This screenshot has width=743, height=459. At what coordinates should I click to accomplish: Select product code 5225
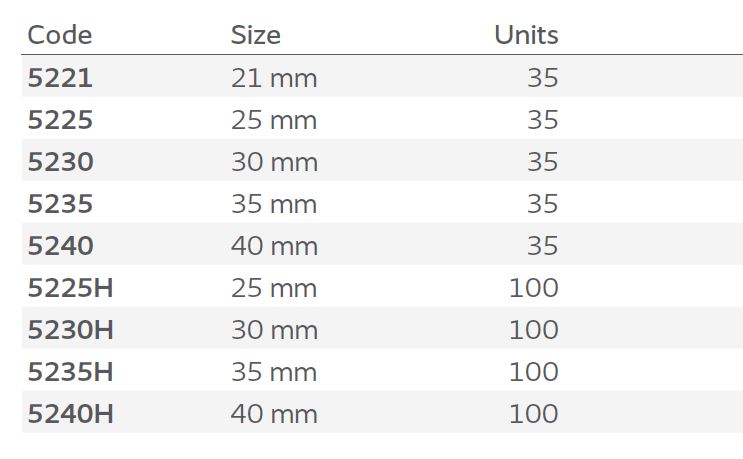pos(59,120)
